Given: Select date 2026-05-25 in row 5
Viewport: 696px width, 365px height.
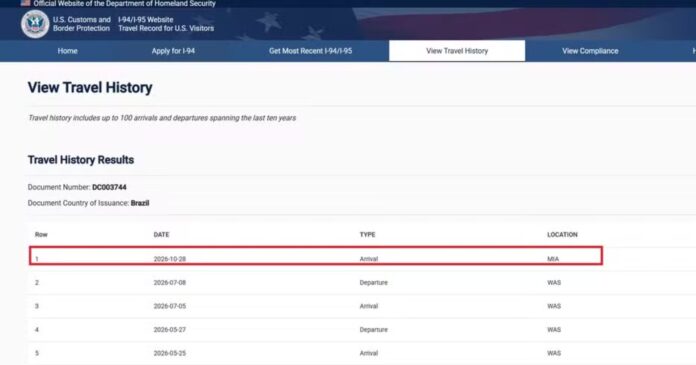Looking at the screenshot, I should tap(170, 353).
